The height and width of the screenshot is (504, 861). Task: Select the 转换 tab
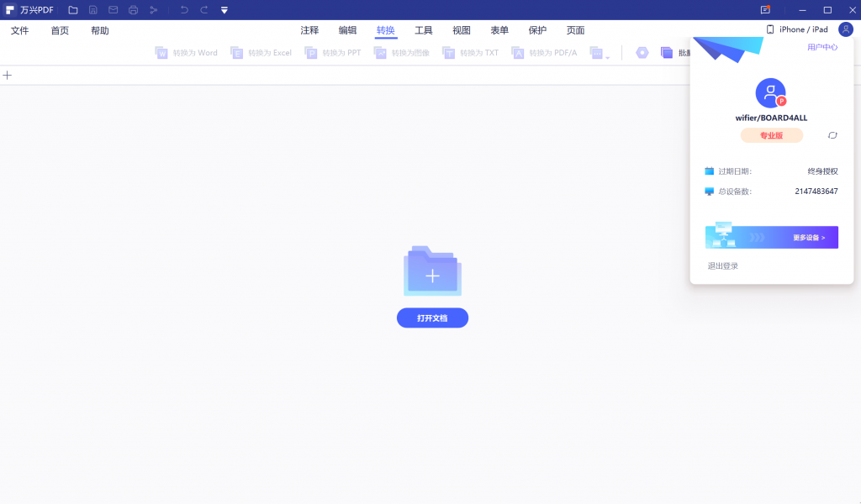tap(385, 30)
